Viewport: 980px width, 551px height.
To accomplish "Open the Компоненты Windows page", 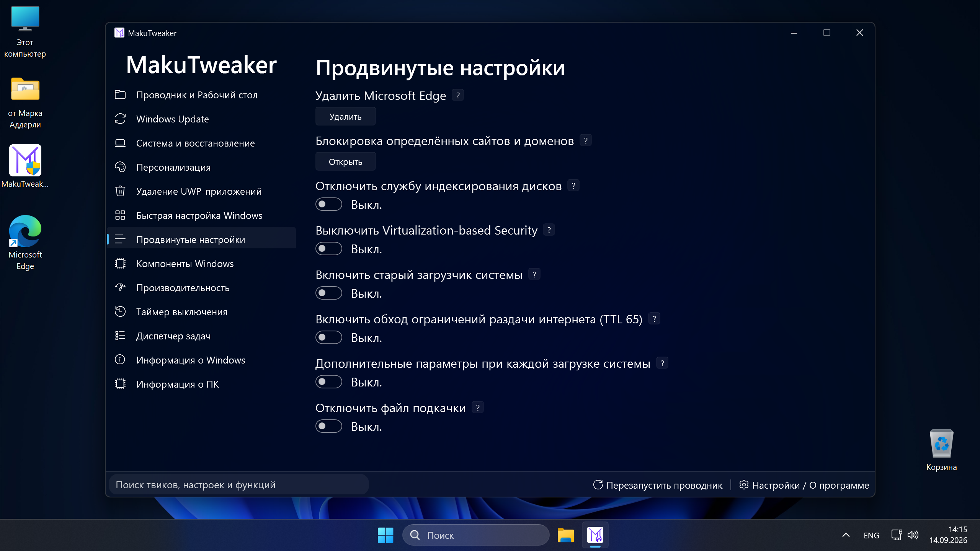I will [x=201, y=264].
